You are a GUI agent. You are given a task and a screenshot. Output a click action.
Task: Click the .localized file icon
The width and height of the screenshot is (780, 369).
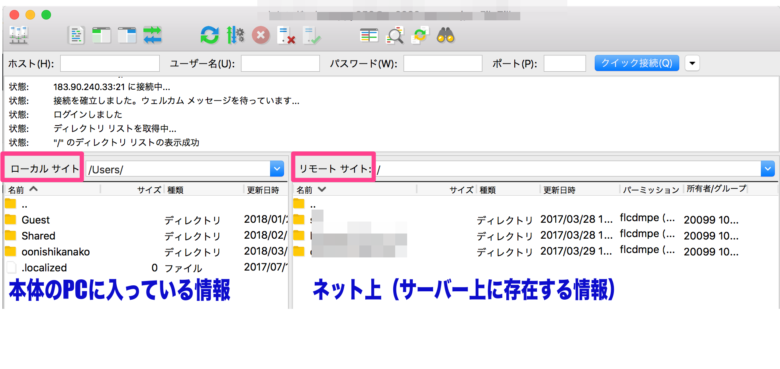(x=11, y=268)
